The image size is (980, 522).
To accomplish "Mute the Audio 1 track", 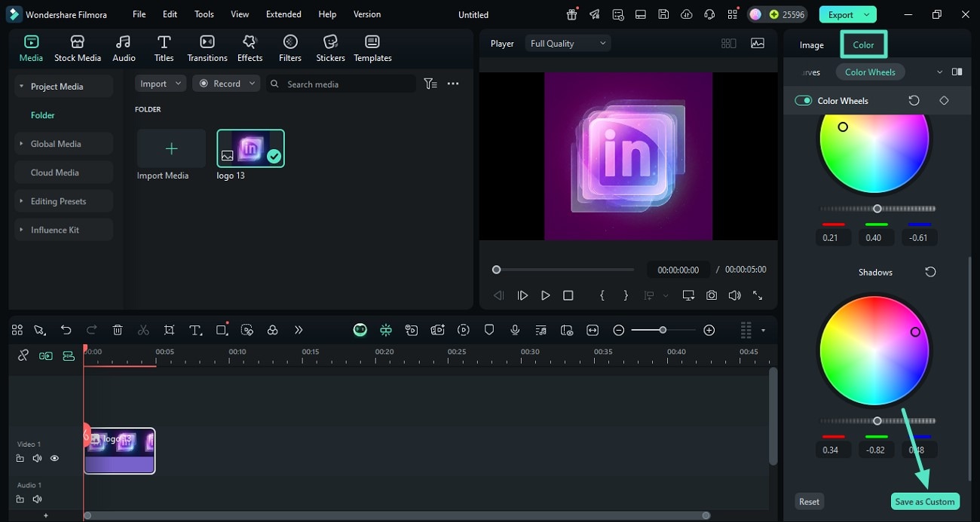I will (x=37, y=499).
